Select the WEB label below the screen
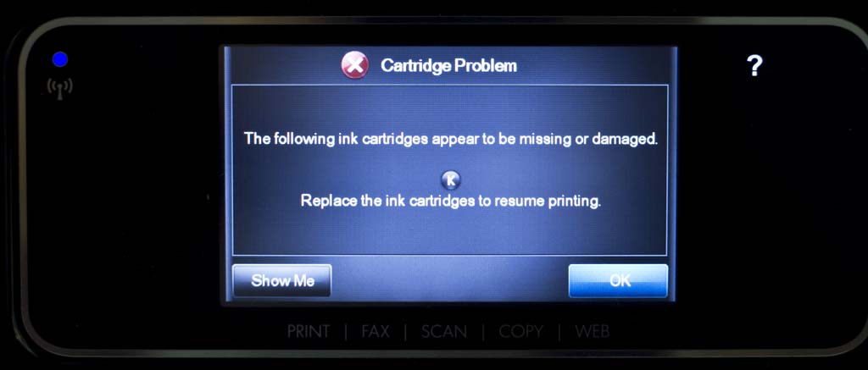 tap(593, 332)
